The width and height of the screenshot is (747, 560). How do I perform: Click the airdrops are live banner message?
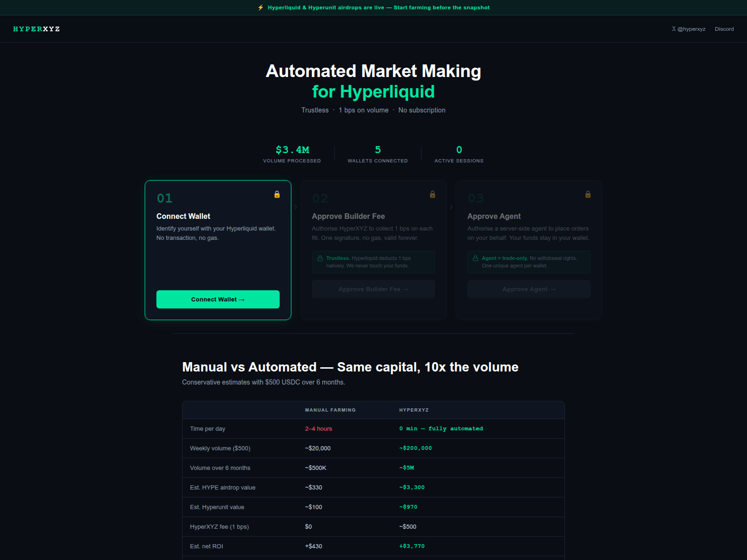click(x=378, y=7)
